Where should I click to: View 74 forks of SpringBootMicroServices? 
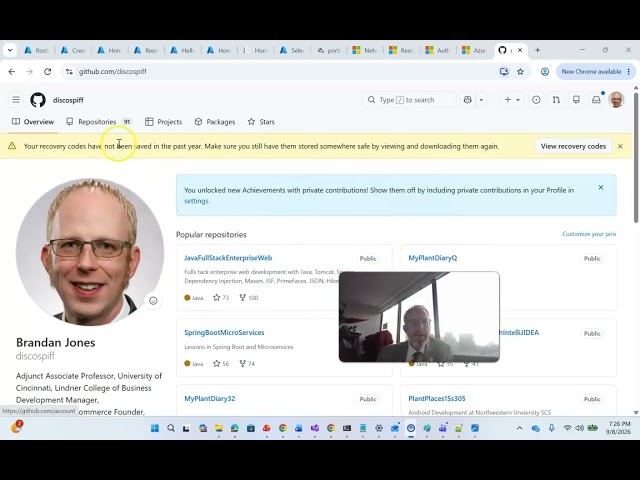click(247, 363)
